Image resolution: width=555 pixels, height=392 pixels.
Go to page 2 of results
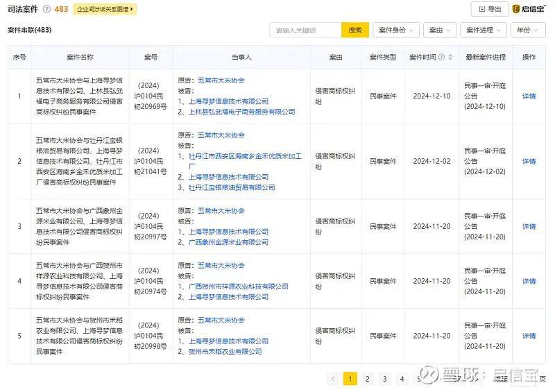coord(367,379)
